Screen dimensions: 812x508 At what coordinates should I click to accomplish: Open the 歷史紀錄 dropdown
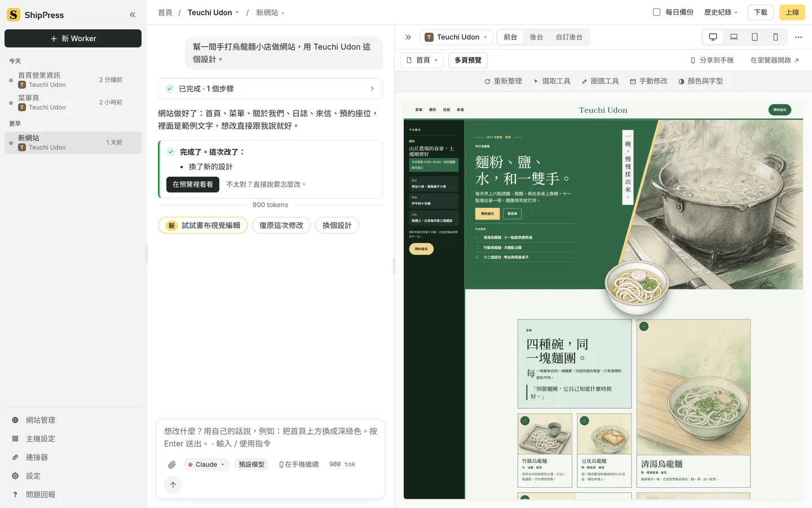[x=721, y=12]
